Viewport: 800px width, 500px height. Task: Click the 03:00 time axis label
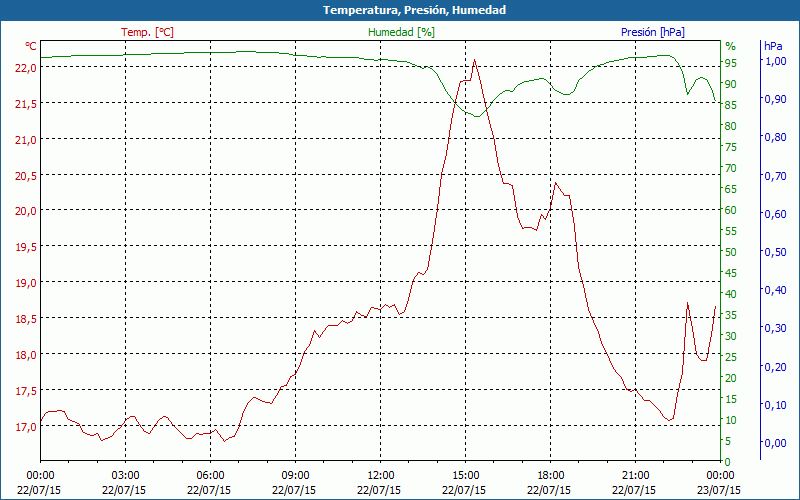pyautogui.click(x=125, y=475)
